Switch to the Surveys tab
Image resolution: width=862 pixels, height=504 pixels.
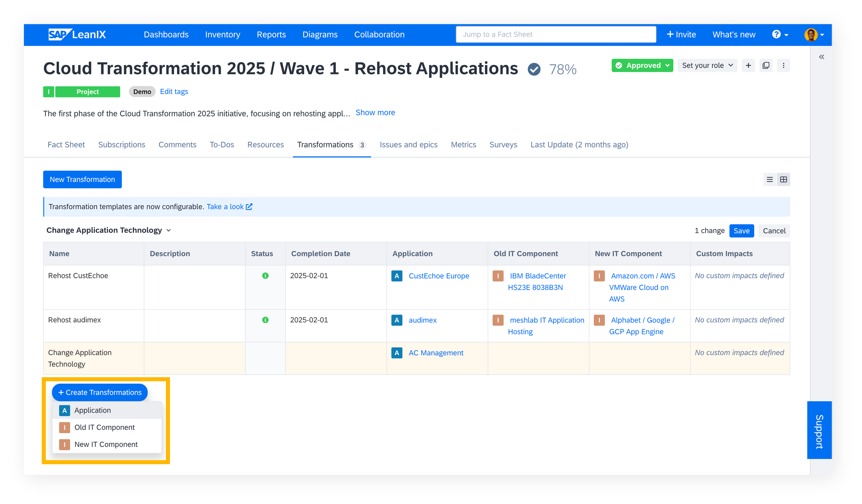tap(503, 145)
